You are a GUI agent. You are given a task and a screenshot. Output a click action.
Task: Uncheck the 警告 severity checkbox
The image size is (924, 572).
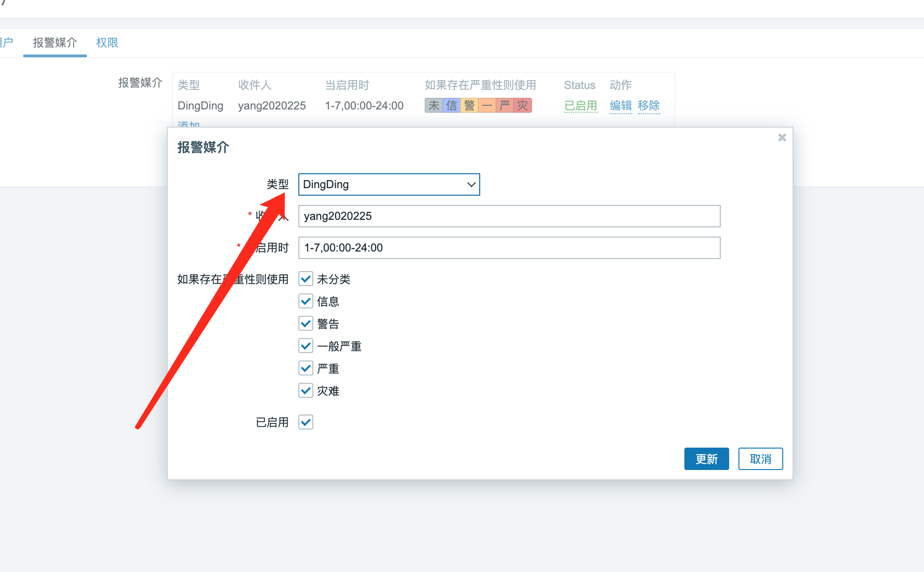tap(306, 324)
